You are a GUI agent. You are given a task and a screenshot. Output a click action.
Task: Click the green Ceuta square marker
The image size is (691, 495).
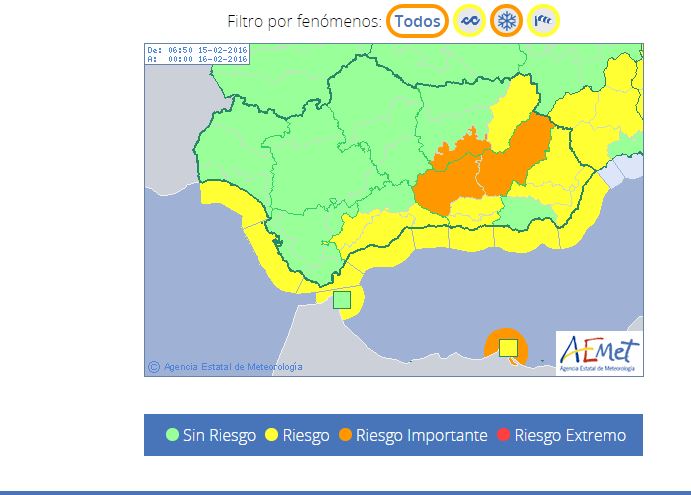click(x=342, y=299)
